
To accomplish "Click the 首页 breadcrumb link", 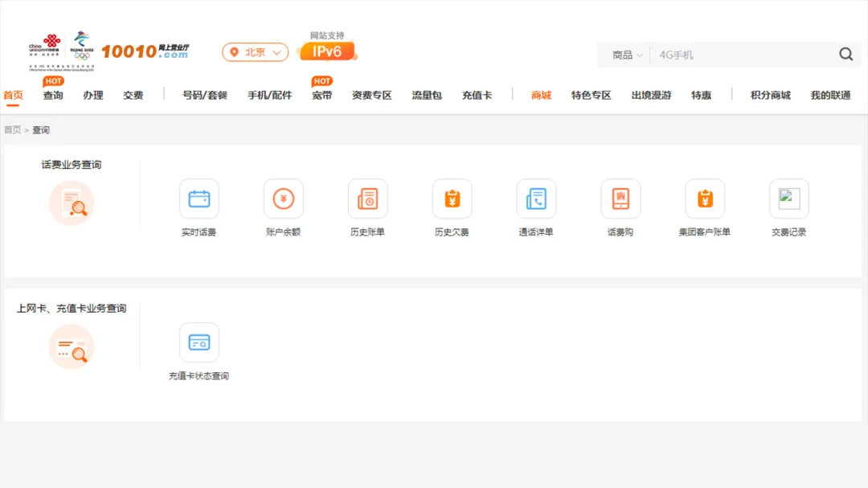I will click(x=12, y=129).
